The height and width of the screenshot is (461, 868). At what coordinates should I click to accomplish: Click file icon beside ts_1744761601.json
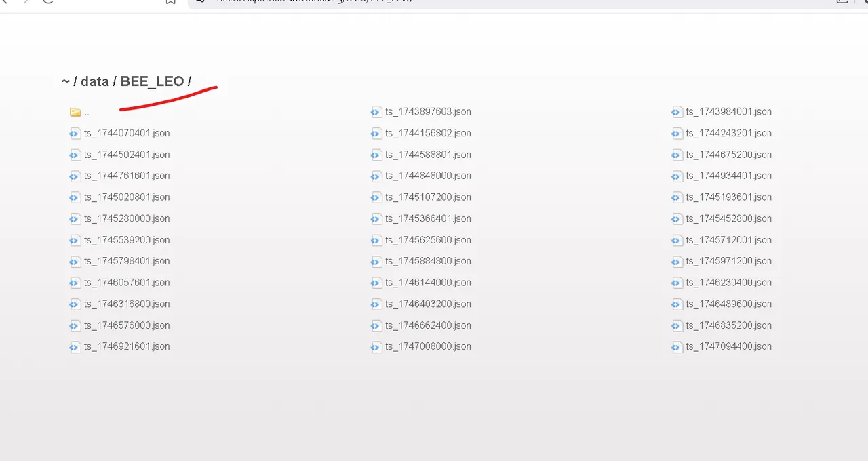coord(75,176)
